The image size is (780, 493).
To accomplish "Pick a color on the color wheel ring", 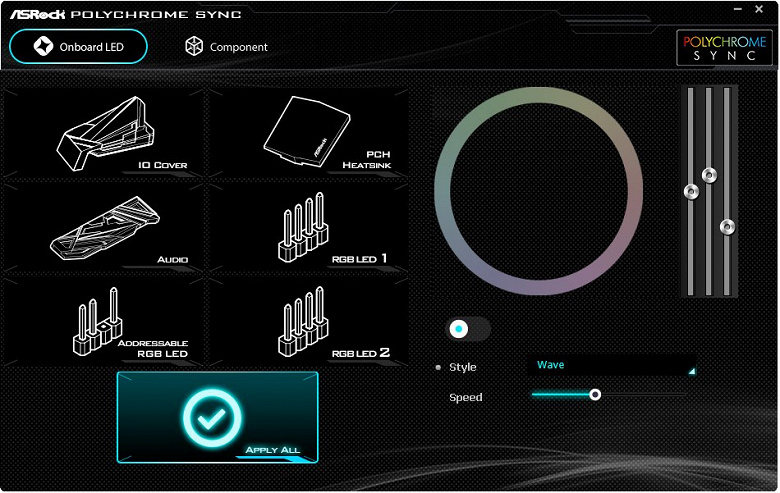I will pyautogui.click(x=539, y=96).
